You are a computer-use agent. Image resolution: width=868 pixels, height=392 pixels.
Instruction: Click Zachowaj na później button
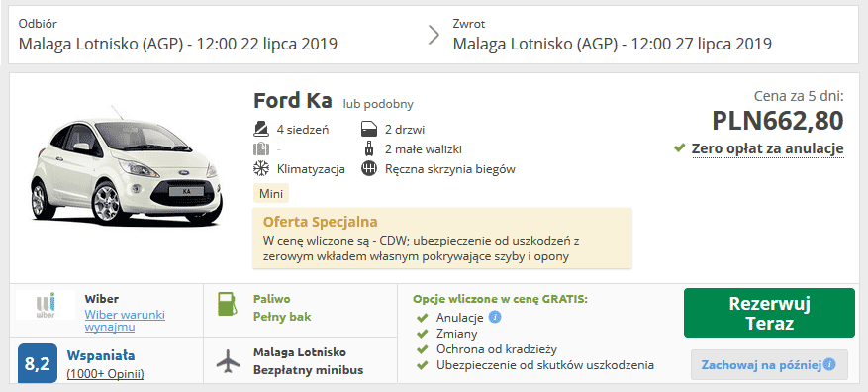[x=769, y=365]
